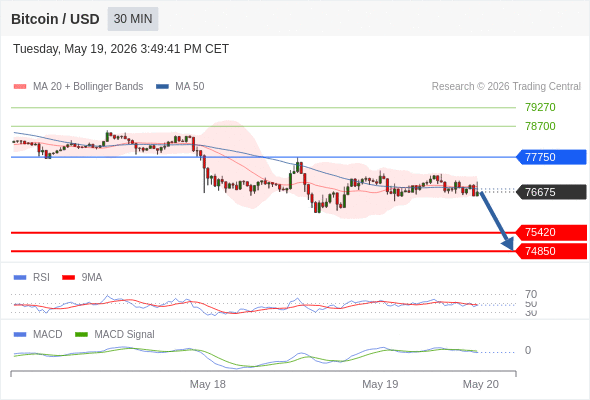This screenshot has height=400, width=590.
Task: Toggle the RSI legend marker
Action: (20, 278)
